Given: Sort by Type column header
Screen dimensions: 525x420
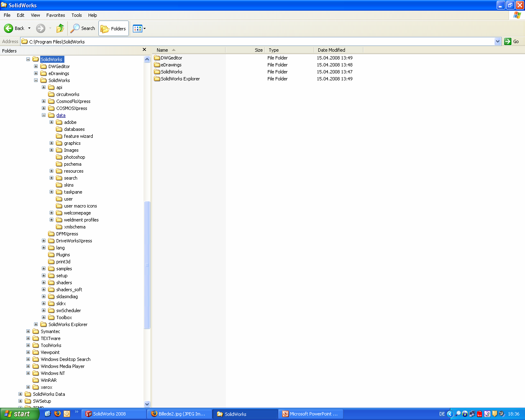Looking at the screenshot, I should [290, 50].
